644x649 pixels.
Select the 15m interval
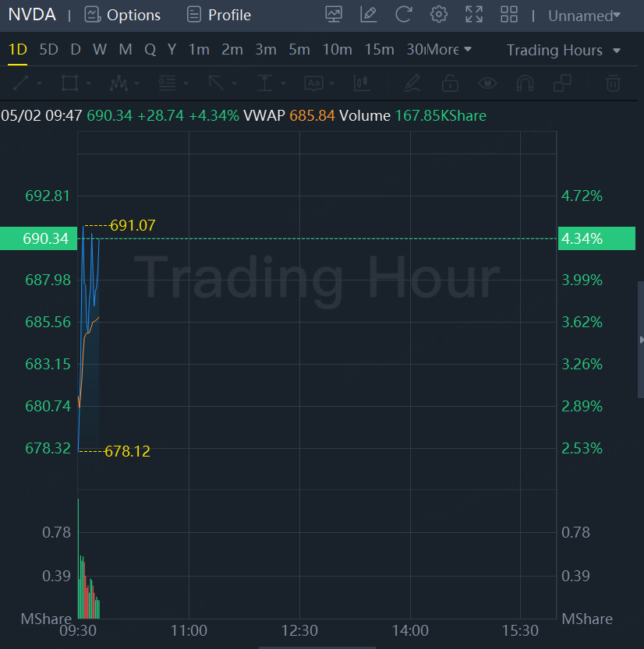click(x=379, y=50)
